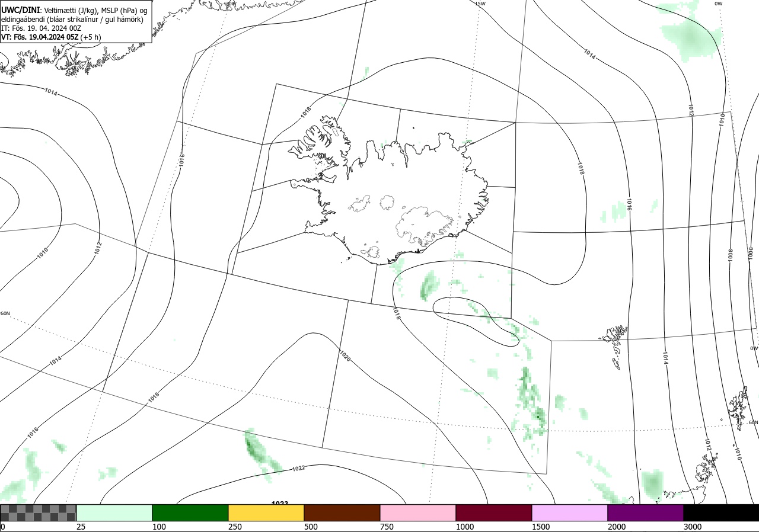Select the pink 750–1000 legend swatch
The width and height of the screenshot is (759, 532).
pos(418,513)
